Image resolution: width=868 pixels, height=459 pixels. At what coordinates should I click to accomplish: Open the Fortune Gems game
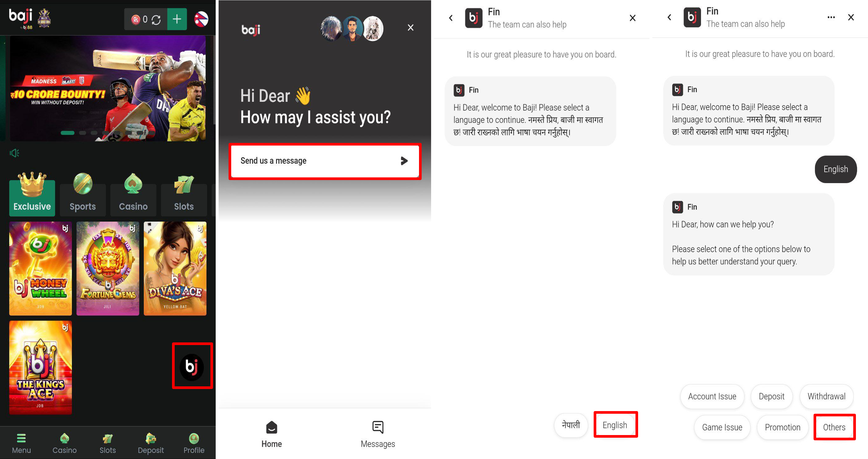pos(108,268)
